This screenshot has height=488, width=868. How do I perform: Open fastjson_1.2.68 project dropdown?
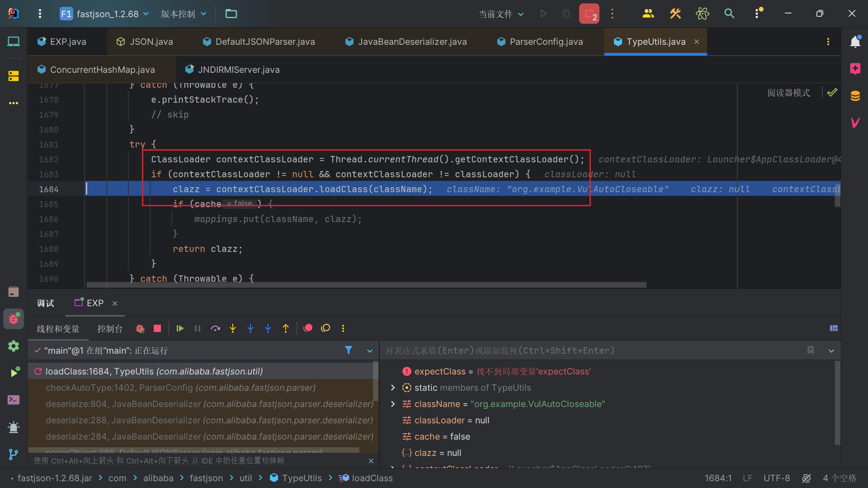click(105, 14)
